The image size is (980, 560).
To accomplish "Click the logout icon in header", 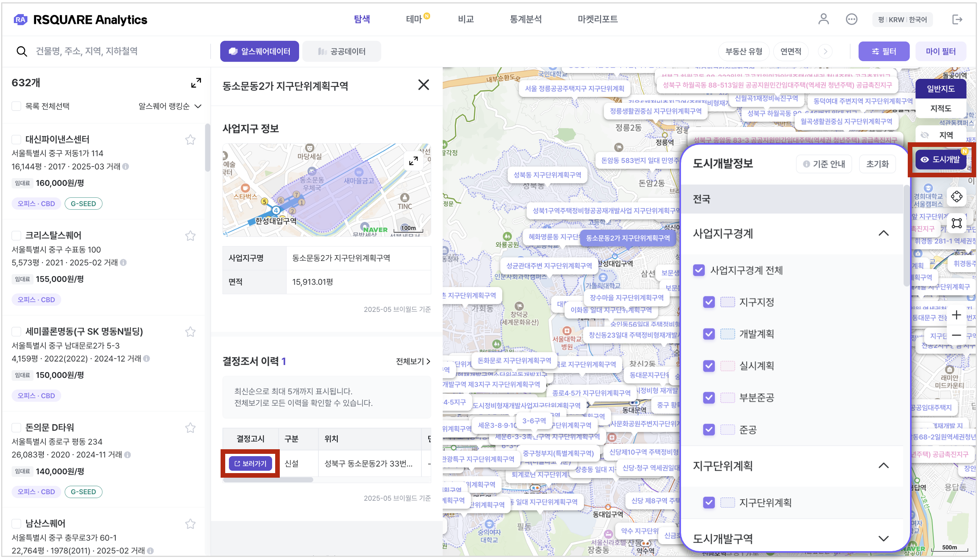I will (x=957, y=19).
